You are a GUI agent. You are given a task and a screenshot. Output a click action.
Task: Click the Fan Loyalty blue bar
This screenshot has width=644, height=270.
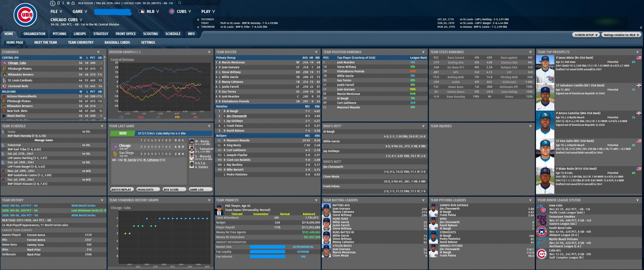[267, 252]
